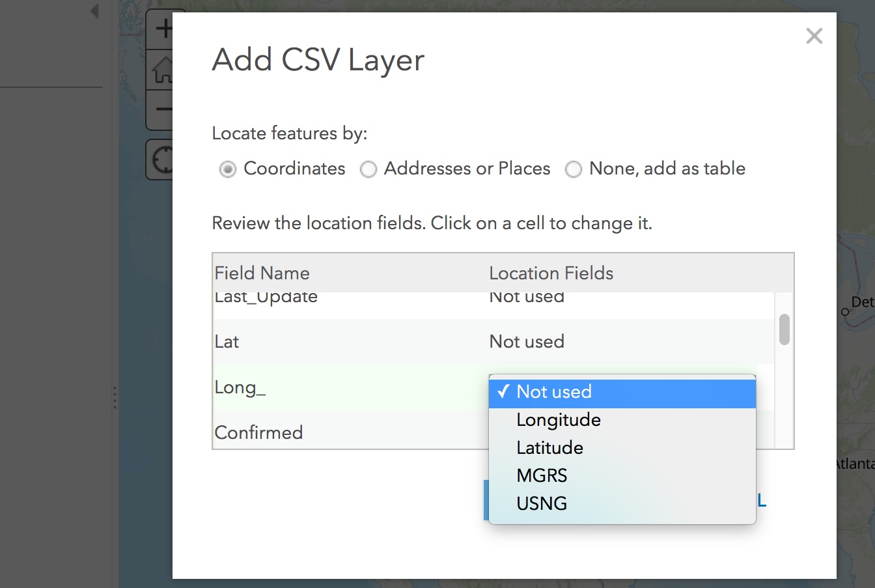This screenshot has width=875, height=588.
Task: Choose MGRS in the dropdown list
Action: 542,476
